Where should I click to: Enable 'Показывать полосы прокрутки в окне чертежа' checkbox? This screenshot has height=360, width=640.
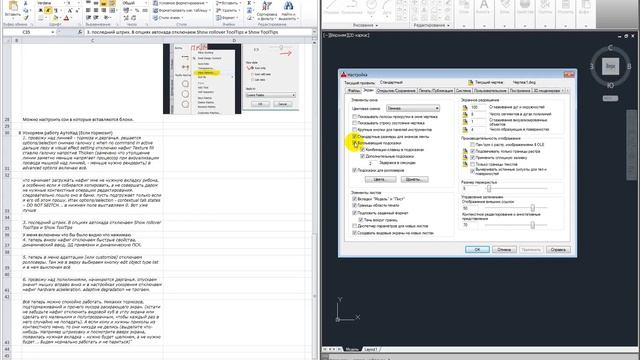coord(354,117)
